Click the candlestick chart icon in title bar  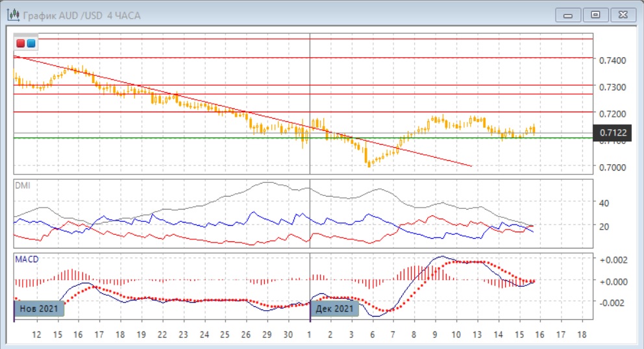[x=12, y=14]
